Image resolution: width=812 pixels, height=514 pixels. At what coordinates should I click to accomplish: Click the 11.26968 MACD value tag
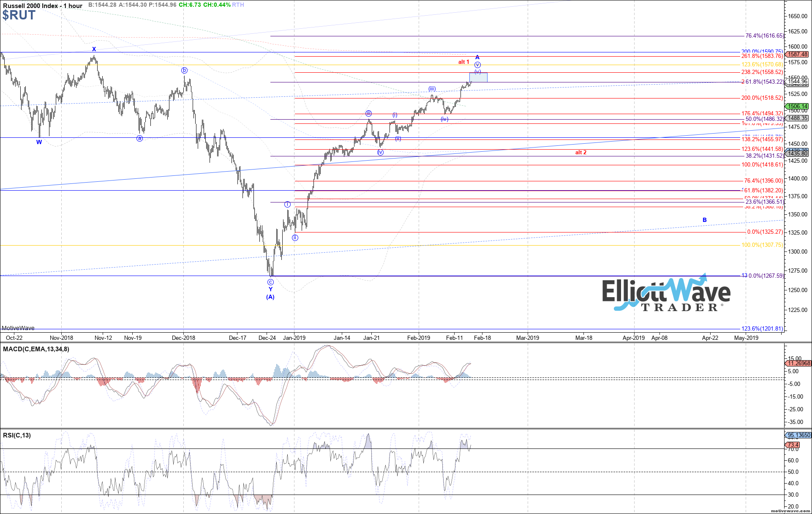pos(799,363)
